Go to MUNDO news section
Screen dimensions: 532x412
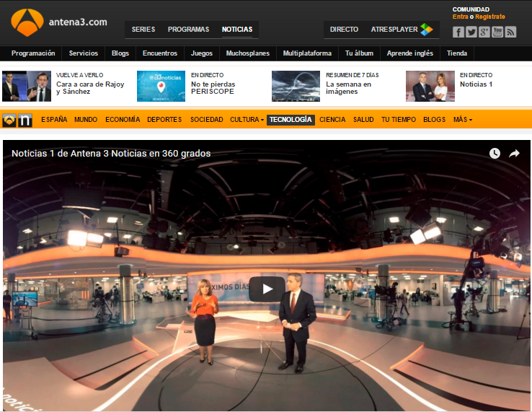(86, 120)
